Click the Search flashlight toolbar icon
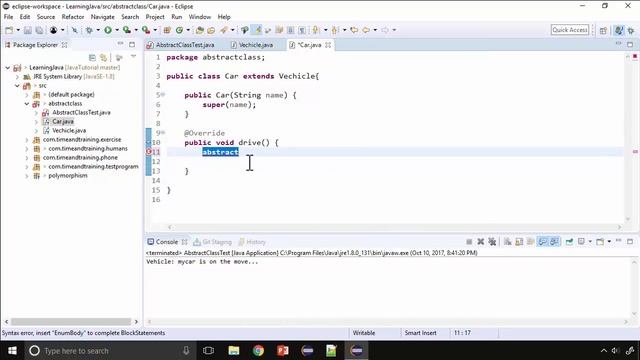The image size is (640, 360). coord(224,30)
